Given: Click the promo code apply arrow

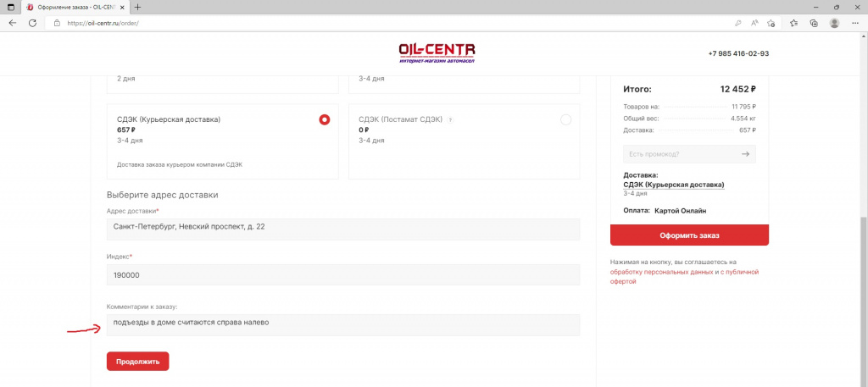Looking at the screenshot, I should pos(744,154).
